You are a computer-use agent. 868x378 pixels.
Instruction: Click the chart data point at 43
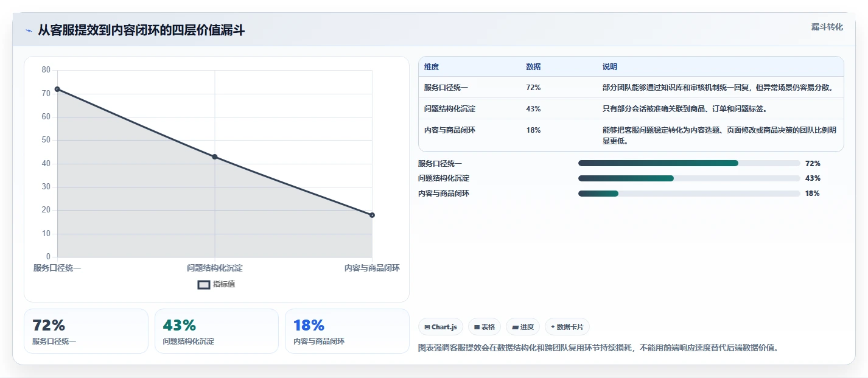pyautogui.click(x=215, y=157)
